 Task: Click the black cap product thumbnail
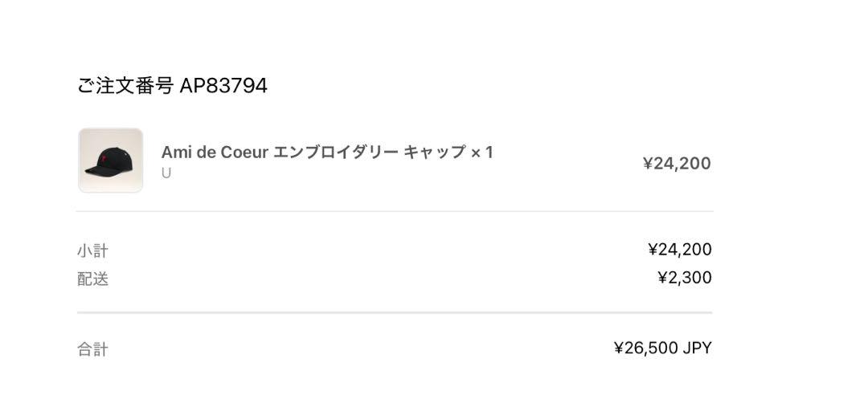pos(111,161)
